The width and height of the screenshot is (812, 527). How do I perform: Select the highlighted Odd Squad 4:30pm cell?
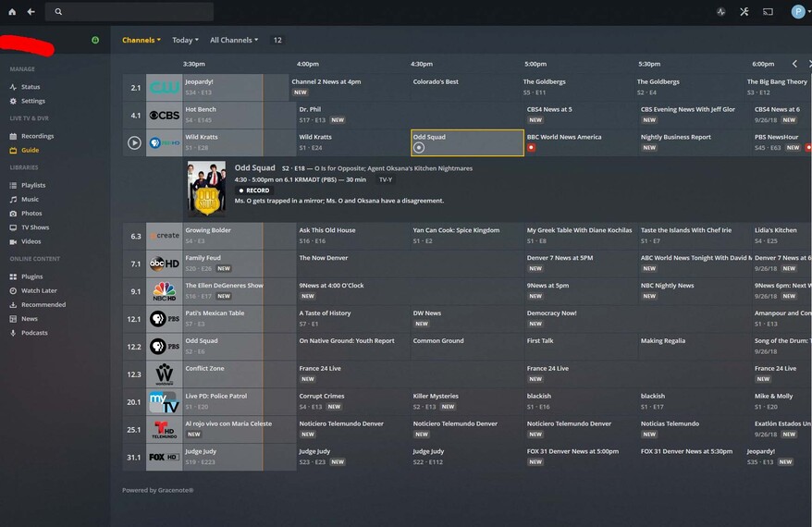467,143
